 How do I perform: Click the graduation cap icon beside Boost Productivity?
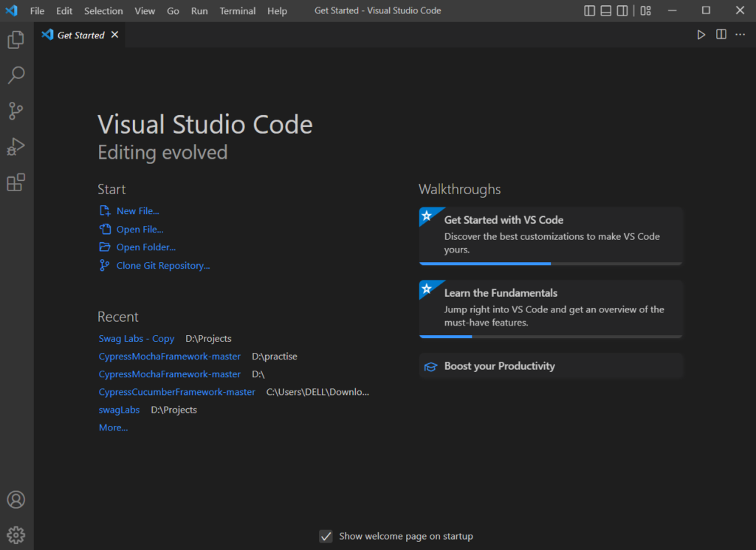point(430,367)
